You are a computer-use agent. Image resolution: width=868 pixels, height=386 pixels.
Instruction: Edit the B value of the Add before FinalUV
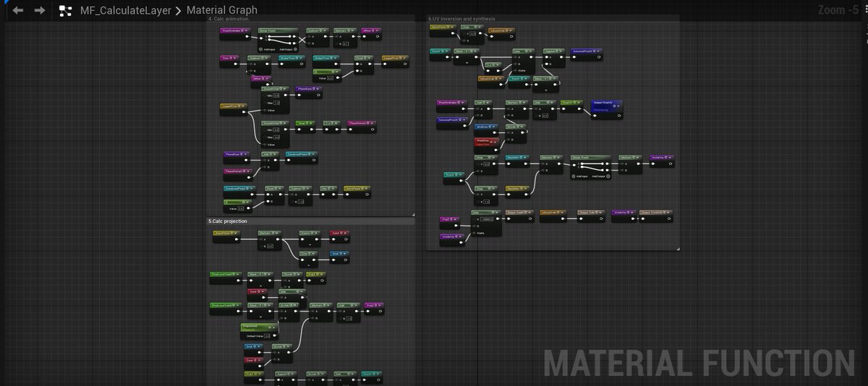click(x=545, y=116)
